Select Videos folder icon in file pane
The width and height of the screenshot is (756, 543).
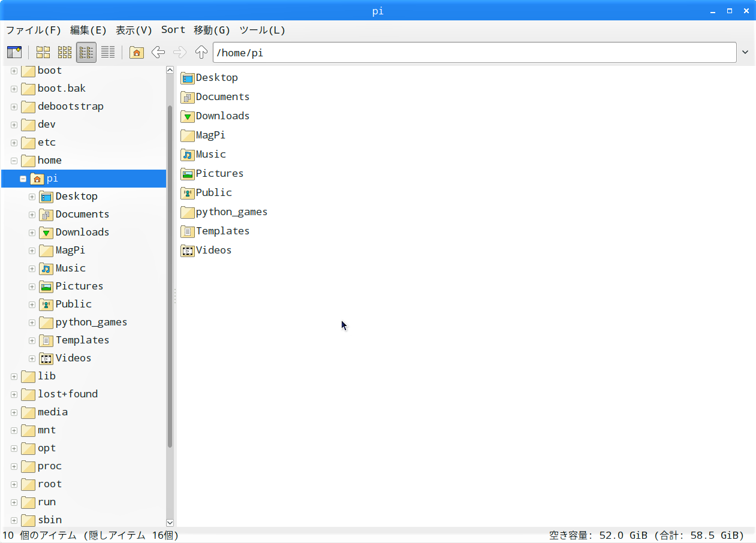(x=188, y=250)
